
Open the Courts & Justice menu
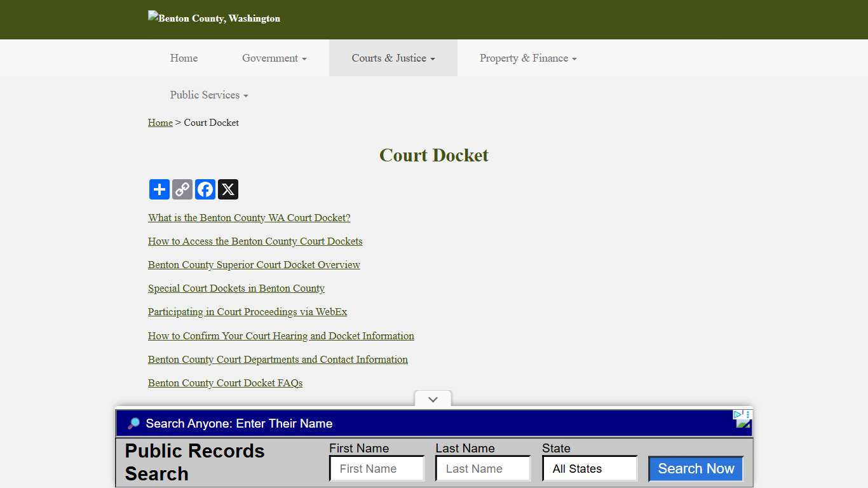393,58
